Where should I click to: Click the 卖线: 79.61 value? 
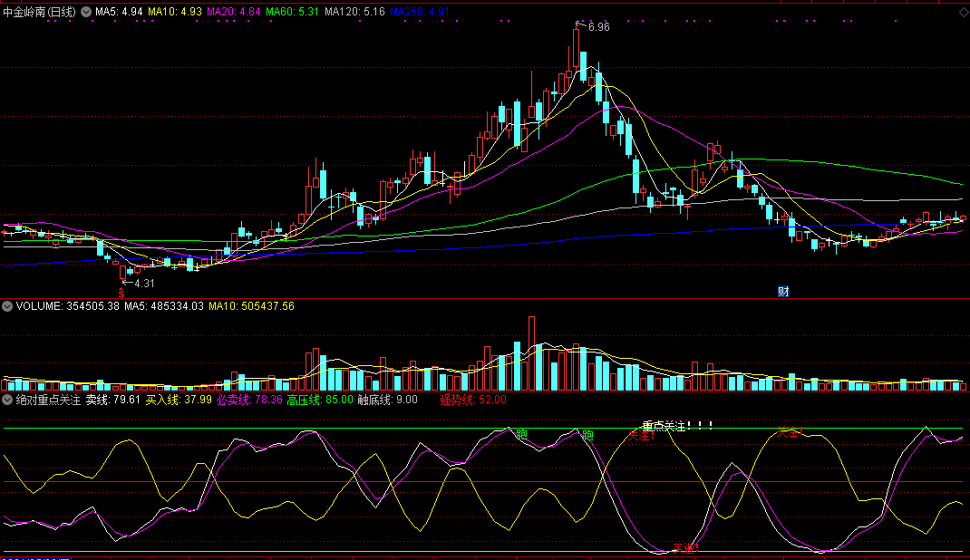point(113,400)
